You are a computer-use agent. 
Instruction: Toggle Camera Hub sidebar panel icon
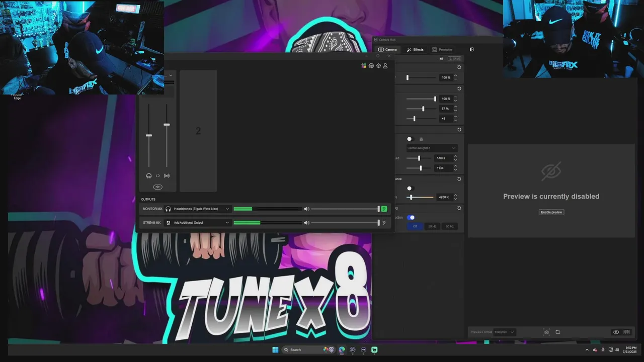(471, 49)
